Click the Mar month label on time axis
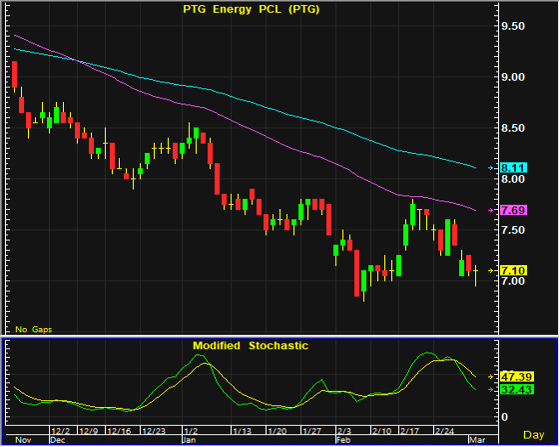 tap(477, 440)
